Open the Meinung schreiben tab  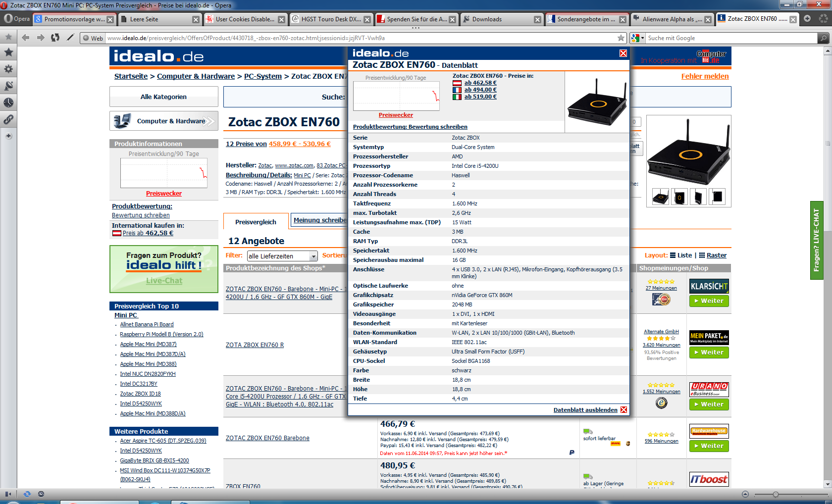click(320, 220)
